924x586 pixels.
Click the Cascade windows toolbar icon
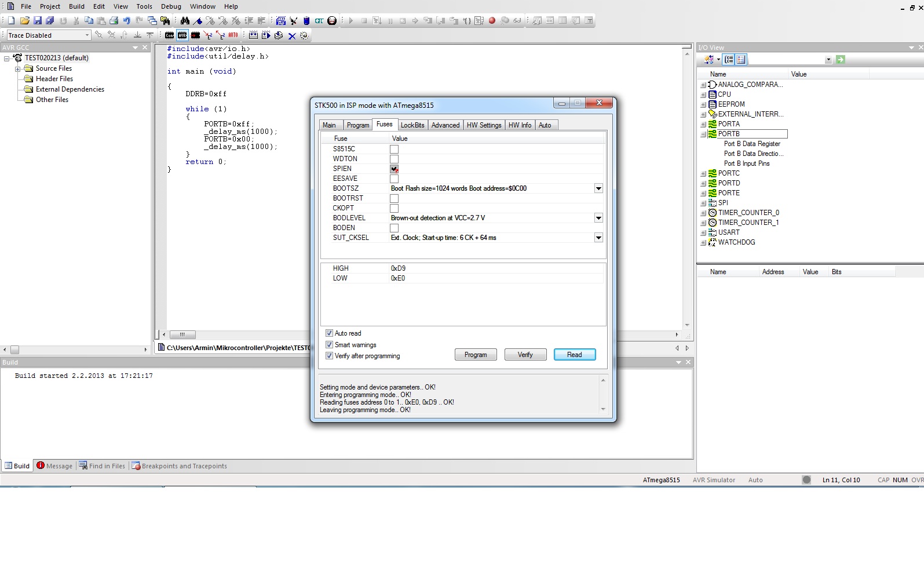click(152, 20)
